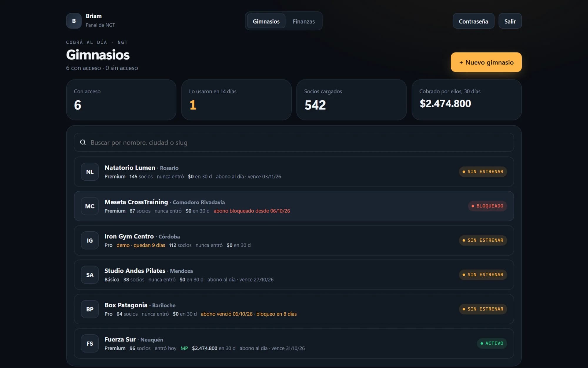Click the SIN ESTRENAR badge on Iron Gym Centro
The height and width of the screenshot is (368, 588).
(x=483, y=240)
